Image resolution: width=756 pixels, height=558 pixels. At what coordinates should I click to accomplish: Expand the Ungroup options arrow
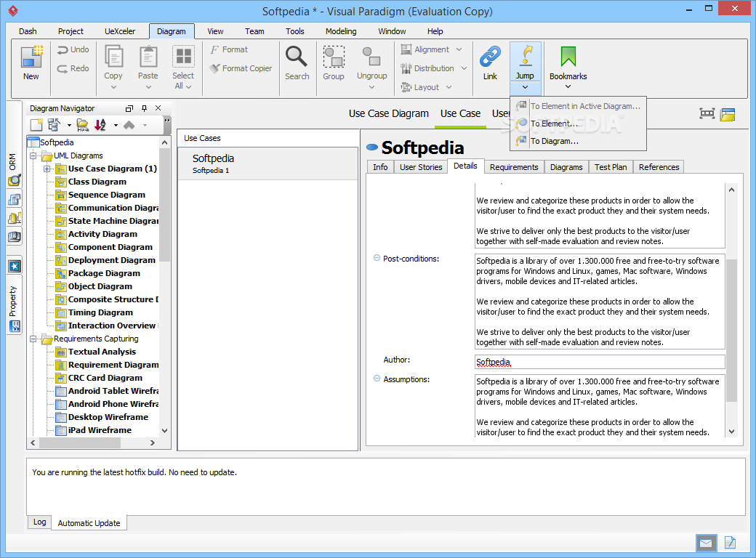tap(371, 87)
